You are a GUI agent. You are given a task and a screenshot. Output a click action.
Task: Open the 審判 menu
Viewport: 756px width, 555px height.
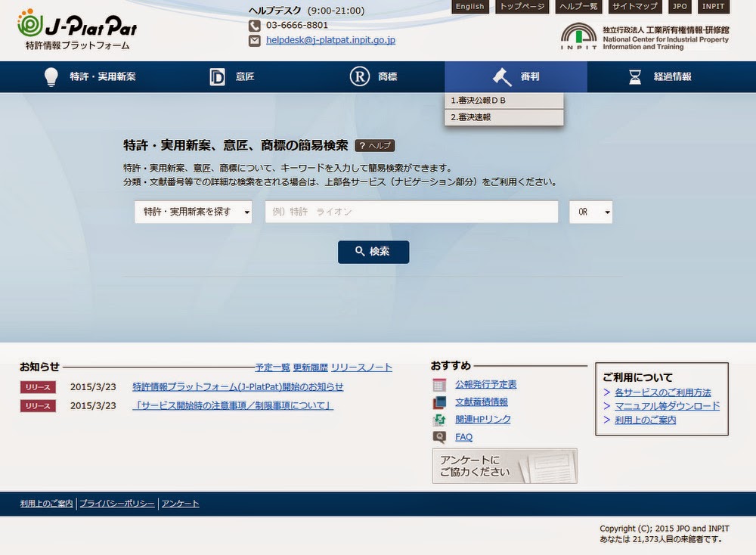coord(516,76)
